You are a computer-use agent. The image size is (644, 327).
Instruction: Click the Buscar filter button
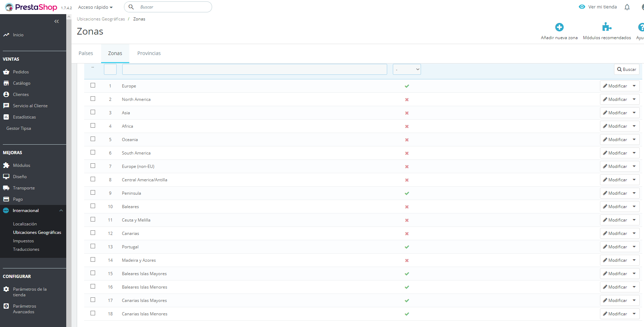[x=627, y=69]
